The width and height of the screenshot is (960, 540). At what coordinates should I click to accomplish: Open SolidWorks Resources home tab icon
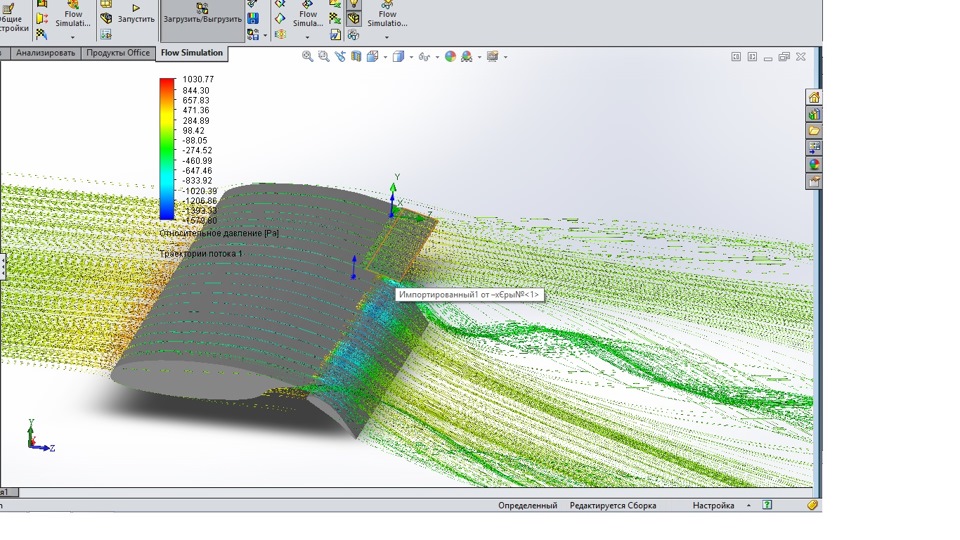click(x=814, y=97)
